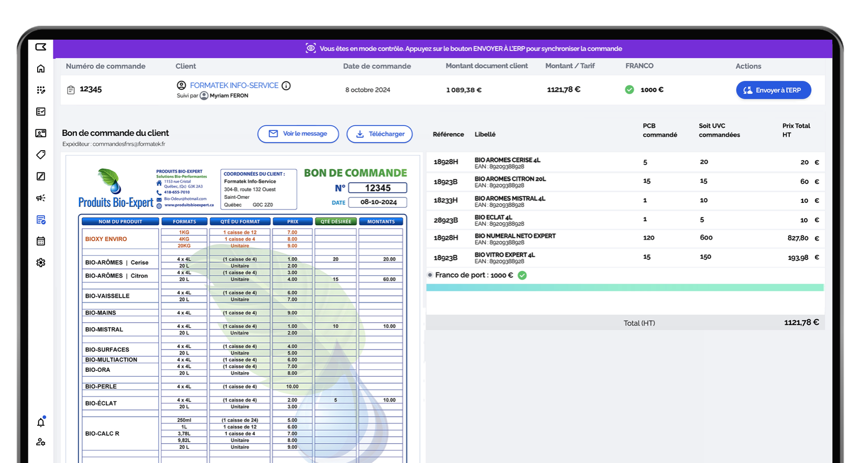Click the clipboard icon beside order 12345
This screenshot has width=868, height=463.
point(71,90)
